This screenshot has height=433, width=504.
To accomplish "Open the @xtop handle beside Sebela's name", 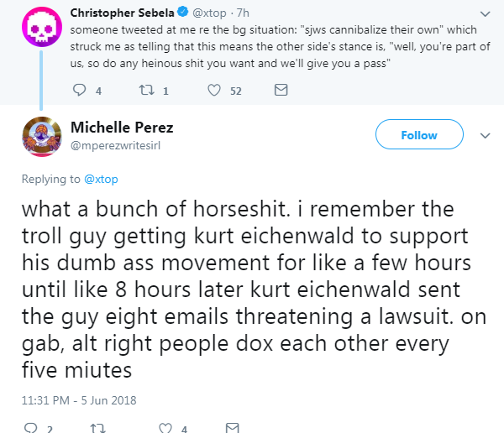I will point(209,13).
